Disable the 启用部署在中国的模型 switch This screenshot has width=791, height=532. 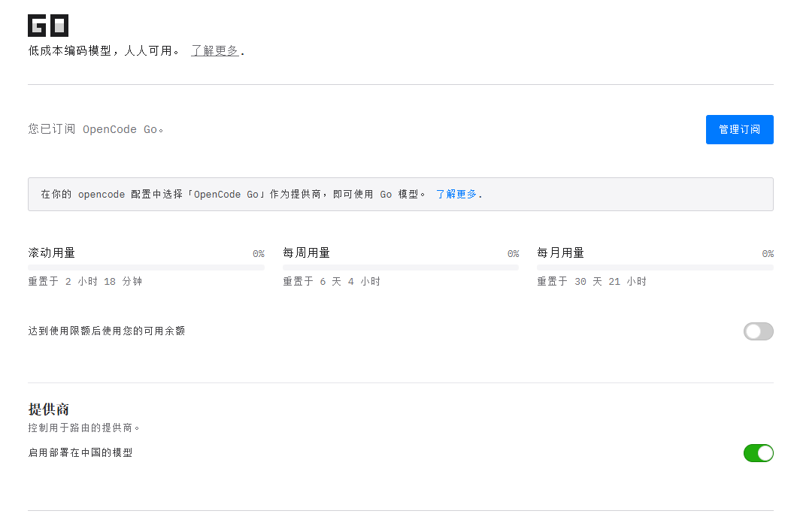[x=758, y=453]
